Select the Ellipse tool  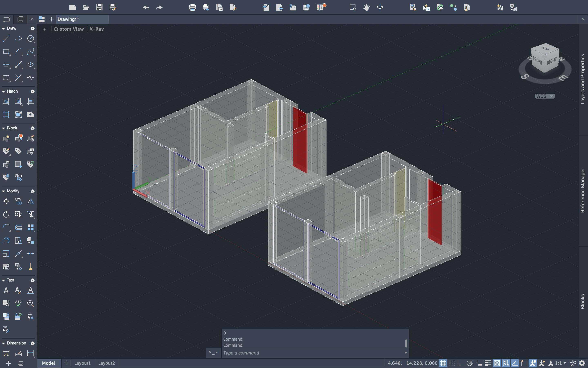point(31,64)
